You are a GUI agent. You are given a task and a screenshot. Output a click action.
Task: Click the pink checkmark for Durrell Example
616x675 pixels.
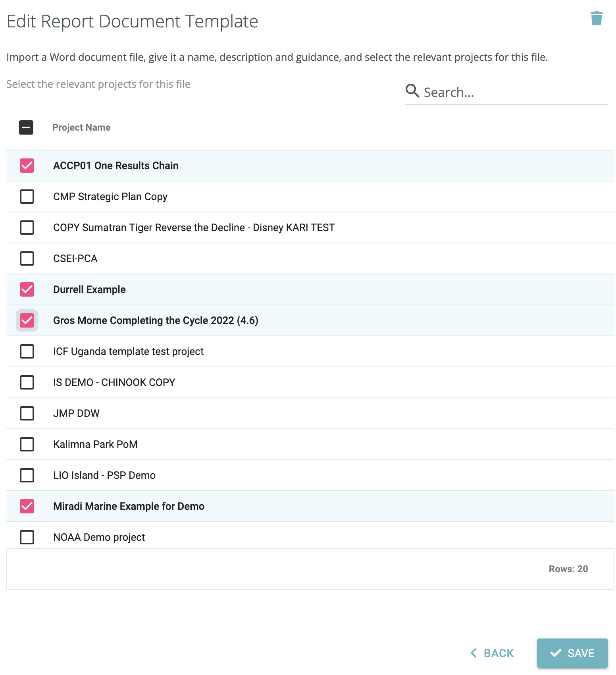click(26, 289)
